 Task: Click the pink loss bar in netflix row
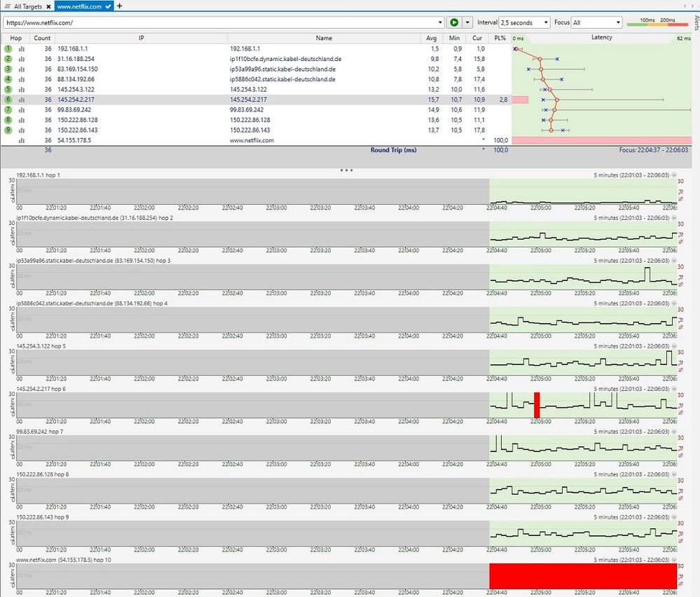[x=602, y=140]
